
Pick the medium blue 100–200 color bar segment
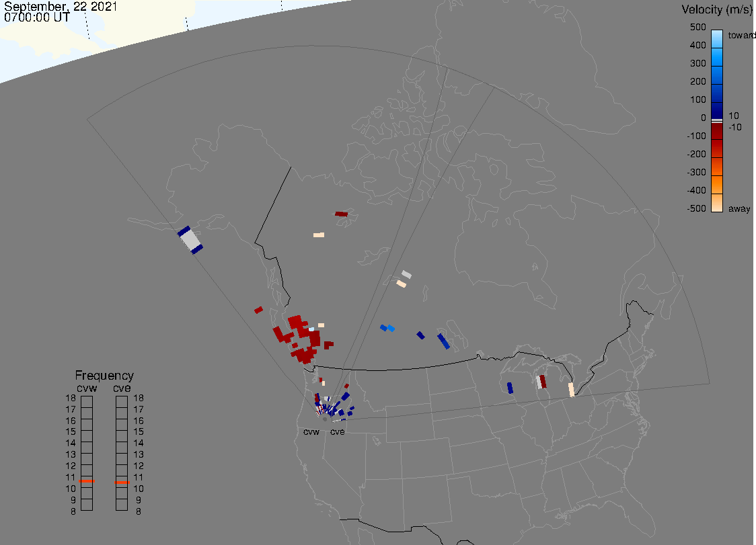[x=717, y=93]
